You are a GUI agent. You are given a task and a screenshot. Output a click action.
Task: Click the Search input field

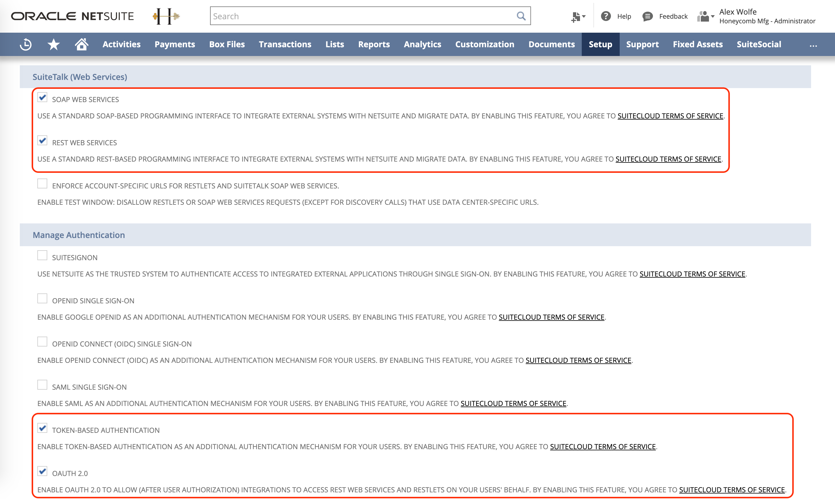[x=370, y=16]
